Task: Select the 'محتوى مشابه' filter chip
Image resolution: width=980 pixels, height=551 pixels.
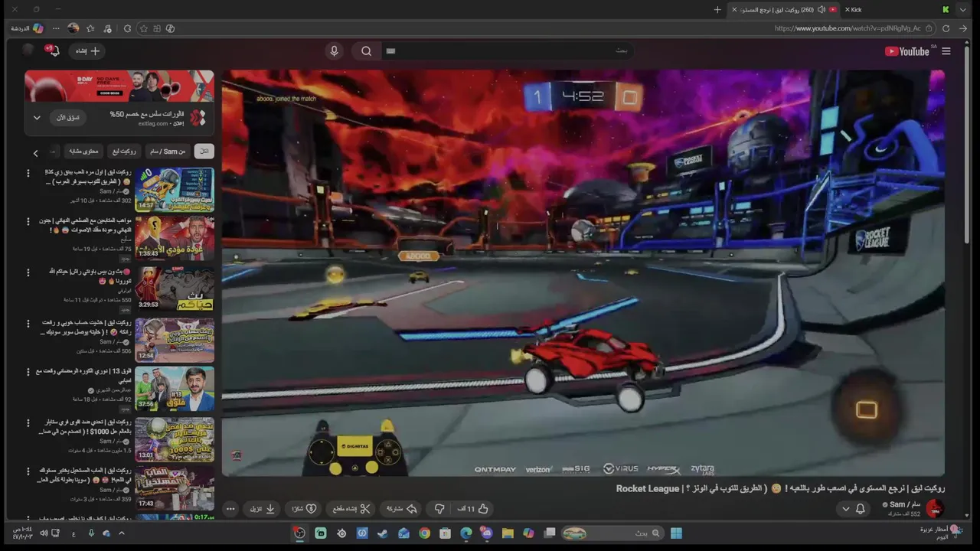Action: [x=83, y=152]
